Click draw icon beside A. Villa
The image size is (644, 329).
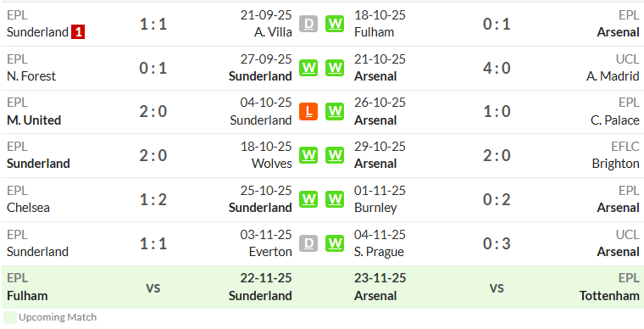pyautogui.click(x=308, y=24)
